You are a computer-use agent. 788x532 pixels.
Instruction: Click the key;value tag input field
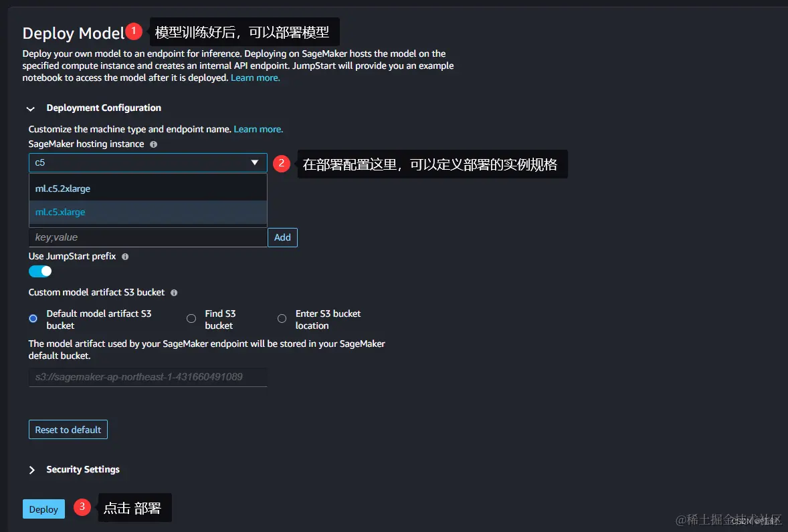[x=149, y=237]
